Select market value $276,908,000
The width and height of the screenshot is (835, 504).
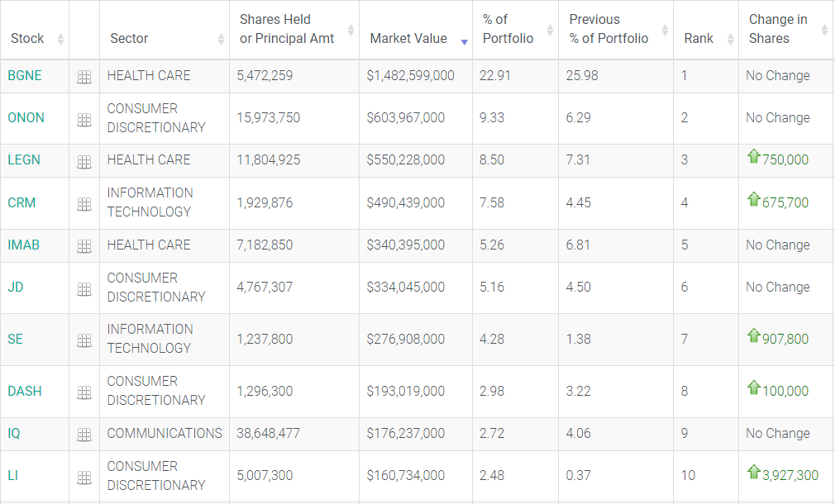tap(405, 339)
